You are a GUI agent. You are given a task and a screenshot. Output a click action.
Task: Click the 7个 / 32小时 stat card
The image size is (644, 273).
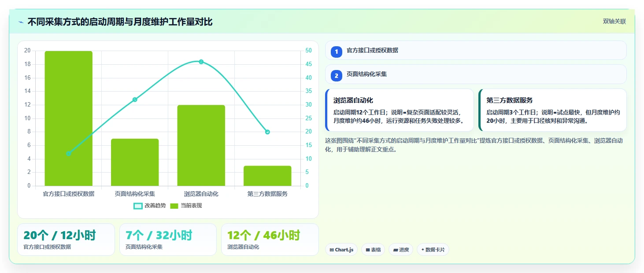coord(168,240)
